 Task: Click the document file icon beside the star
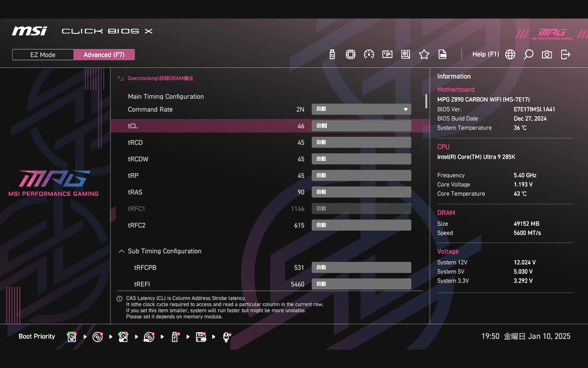pyautogui.click(x=442, y=54)
